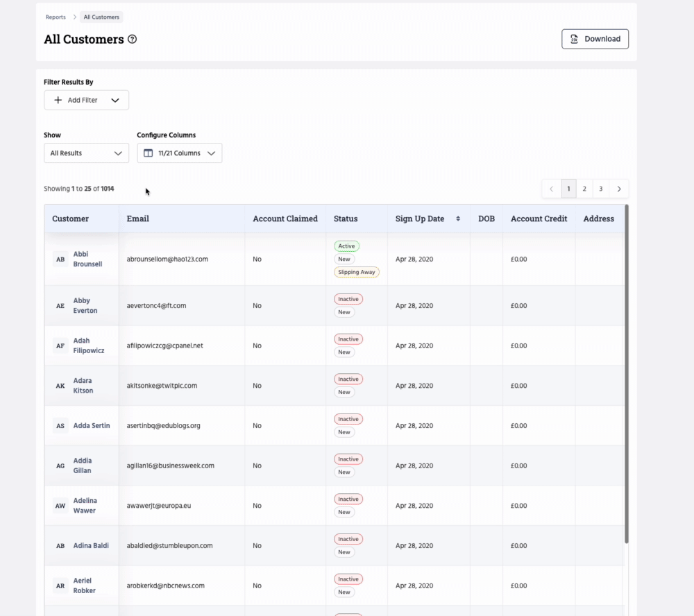Expand the Show All Results dropdown

tap(86, 153)
